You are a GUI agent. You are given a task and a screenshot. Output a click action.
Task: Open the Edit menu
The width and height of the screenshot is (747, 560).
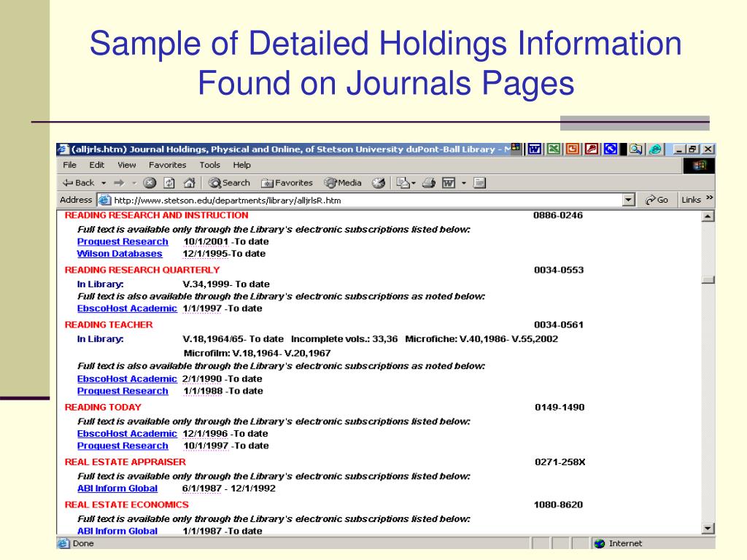[97, 166]
